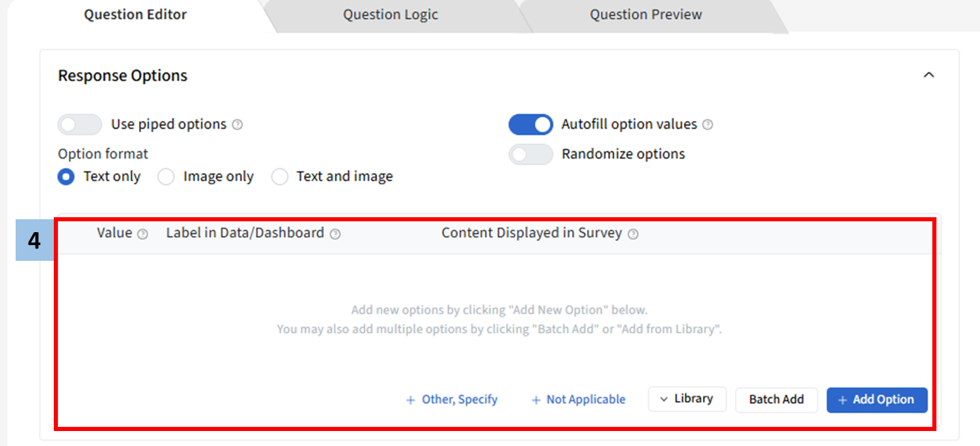
Task: Click help icon beside Label in Data/Dashboard
Action: coord(335,234)
